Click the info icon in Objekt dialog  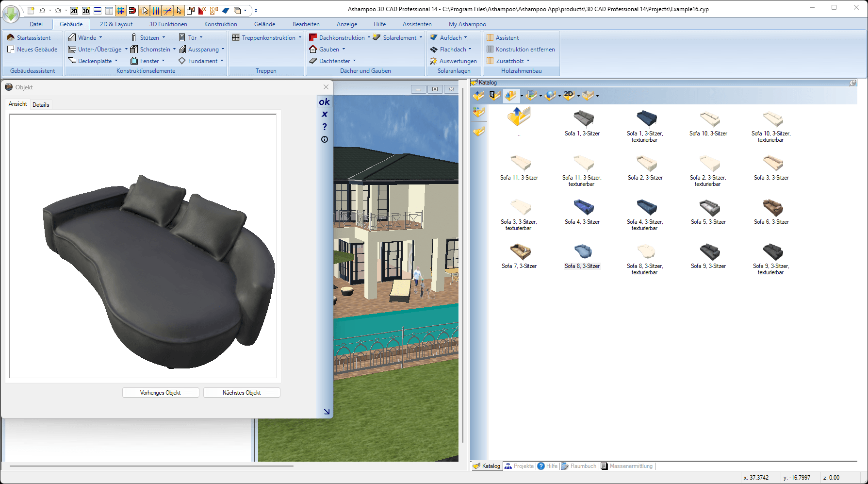tap(325, 139)
